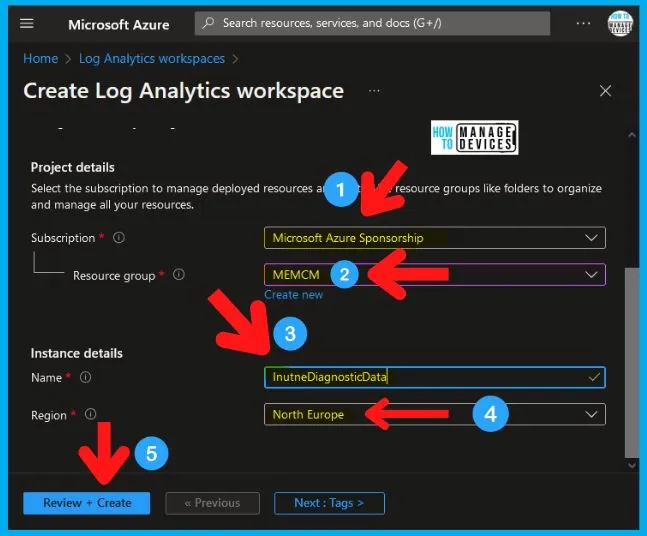The image size is (647, 536).
Task: Show the Subscription info tooltip icon
Action: (119, 238)
